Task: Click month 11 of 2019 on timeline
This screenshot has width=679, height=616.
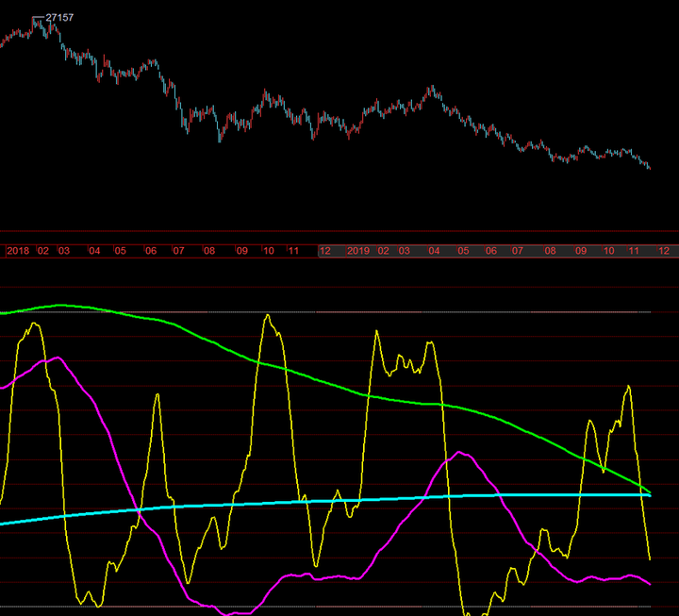Action: pos(634,251)
